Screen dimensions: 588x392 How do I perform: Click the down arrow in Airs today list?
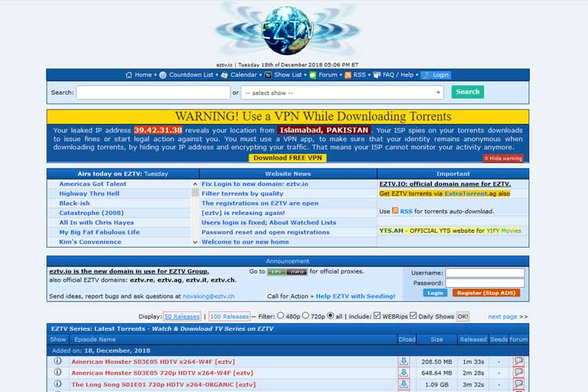click(x=195, y=242)
